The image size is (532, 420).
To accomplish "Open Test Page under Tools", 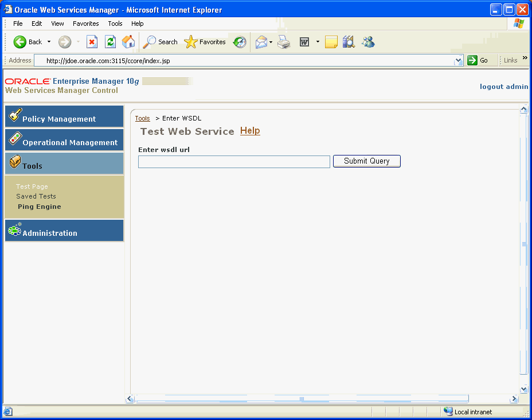I will 32,186.
